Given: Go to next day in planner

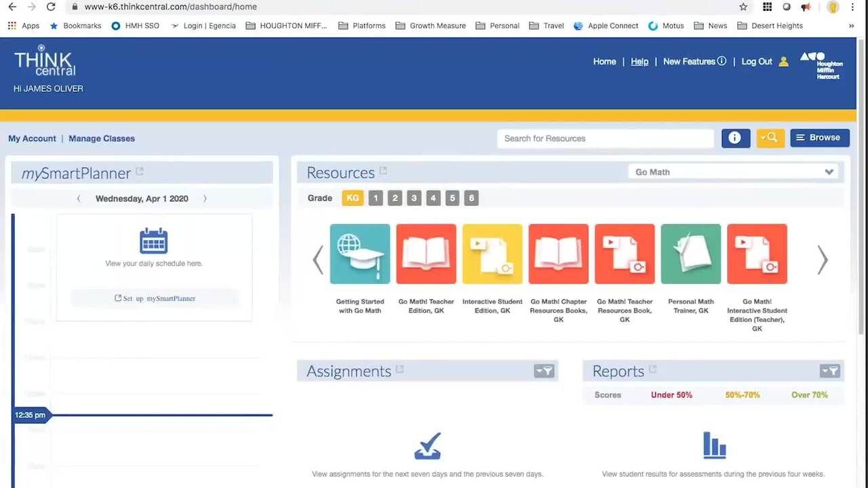Looking at the screenshot, I should coord(205,199).
